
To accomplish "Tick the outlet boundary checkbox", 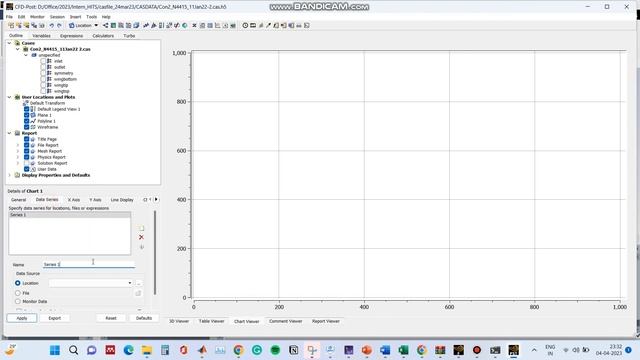I will tap(43, 67).
